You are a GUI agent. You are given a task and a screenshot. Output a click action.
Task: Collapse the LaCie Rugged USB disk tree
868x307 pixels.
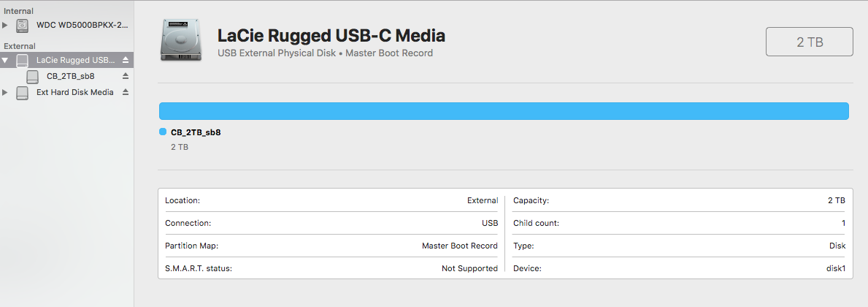pos(6,60)
